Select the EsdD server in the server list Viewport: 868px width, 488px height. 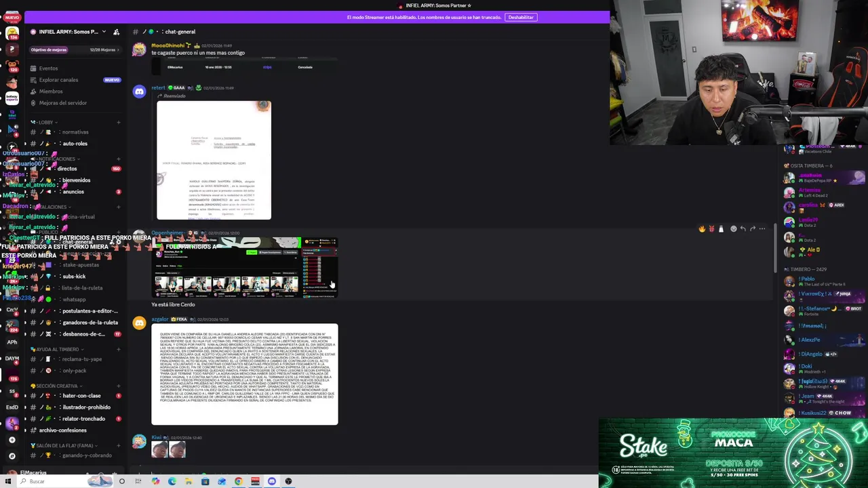(x=12, y=407)
